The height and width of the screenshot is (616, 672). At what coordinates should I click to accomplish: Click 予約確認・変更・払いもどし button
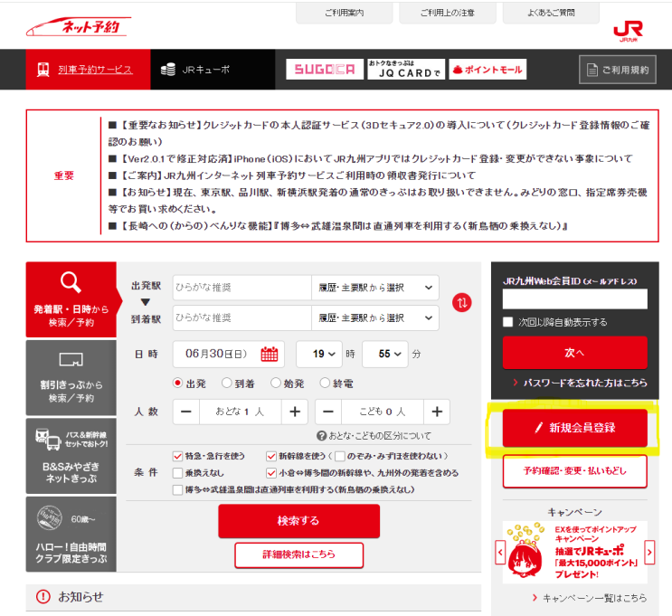click(574, 471)
